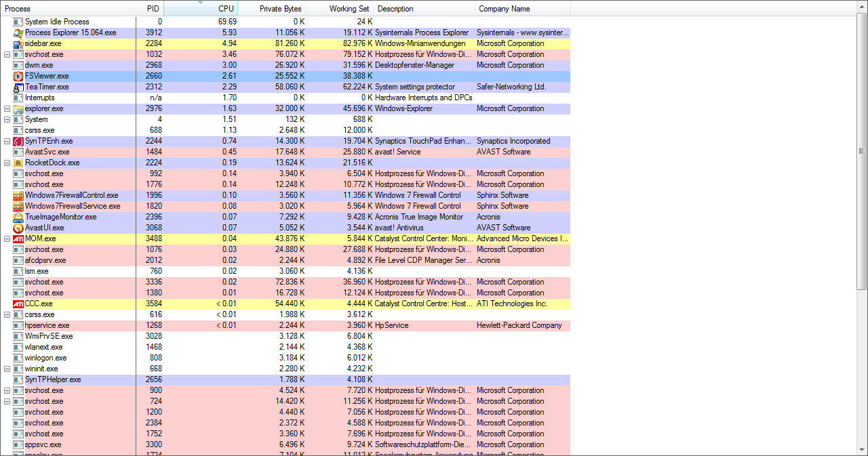The image size is (868, 456).
Task: Sort by the Description column header
Action: coord(425,9)
